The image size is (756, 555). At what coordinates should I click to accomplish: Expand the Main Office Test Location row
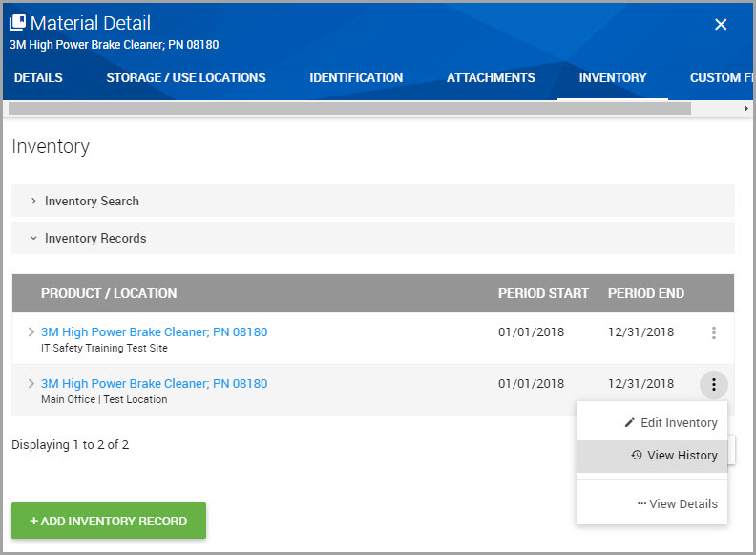31,384
